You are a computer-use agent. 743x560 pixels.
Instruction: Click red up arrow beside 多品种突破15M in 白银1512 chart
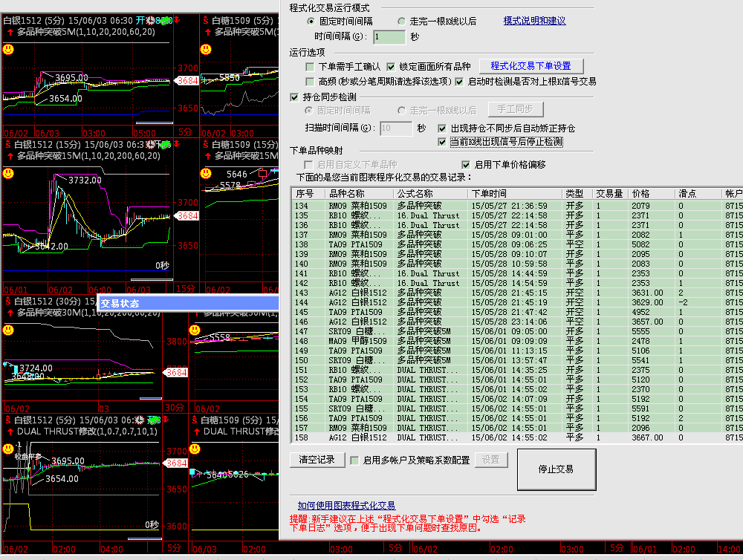tap(10, 157)
